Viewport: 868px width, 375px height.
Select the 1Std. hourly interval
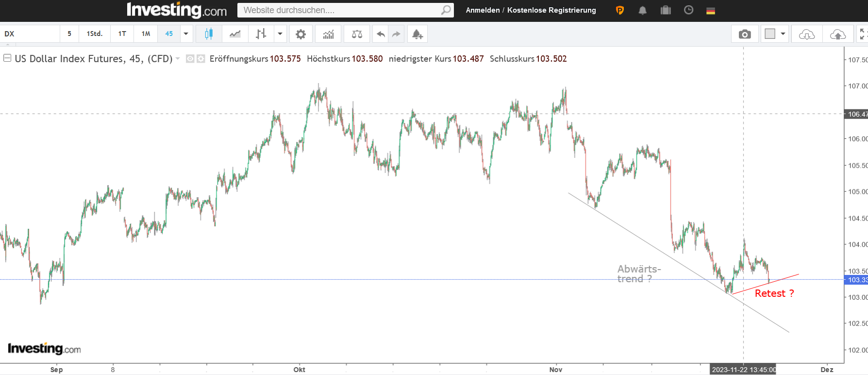click(x=95, y=34)
